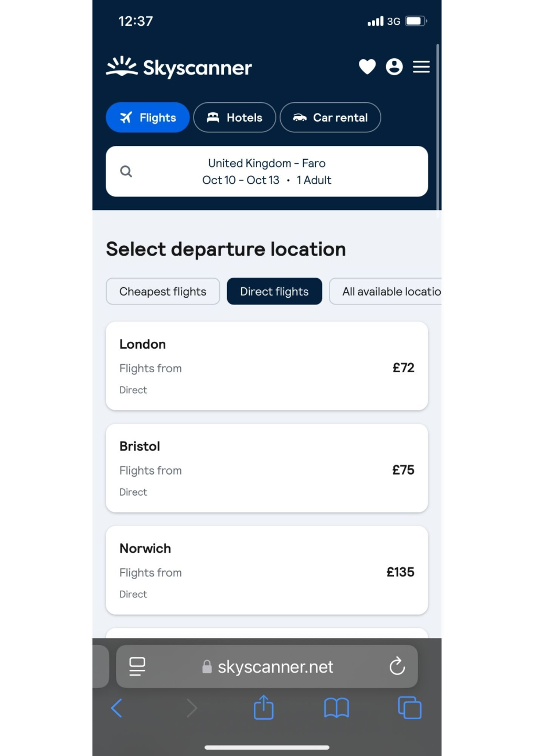
Task: Open the profile account icon
Action: coord(394,67)
